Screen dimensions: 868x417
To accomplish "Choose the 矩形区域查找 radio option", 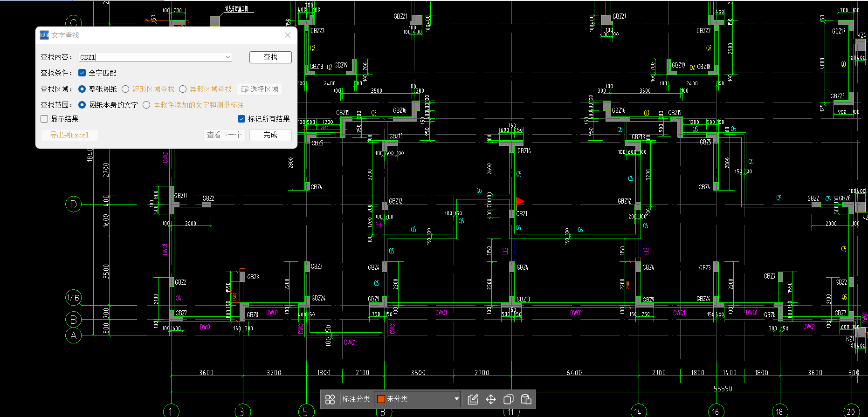I will click(x=125, y=89).
